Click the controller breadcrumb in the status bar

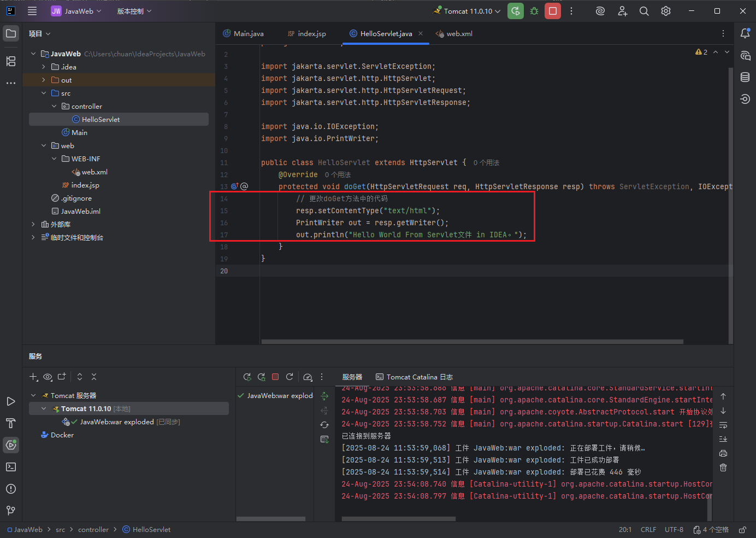93,530
